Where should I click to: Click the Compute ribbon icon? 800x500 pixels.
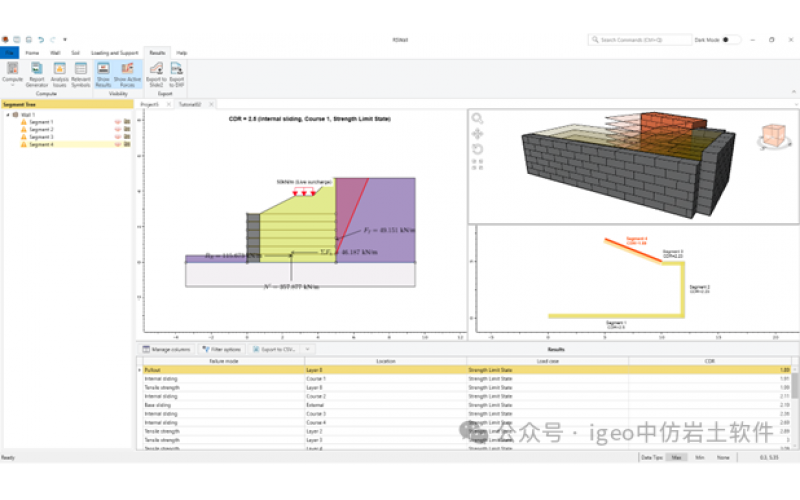[13, 68]
